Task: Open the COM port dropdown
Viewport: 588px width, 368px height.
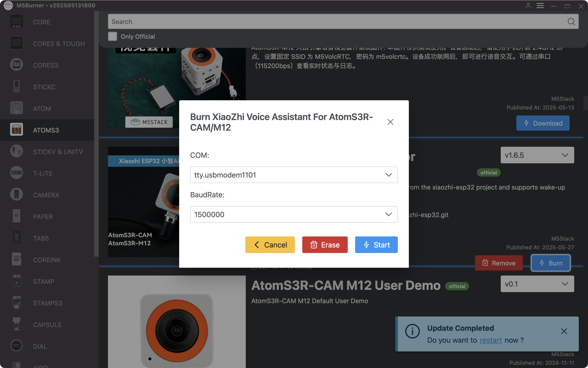Action: tap(294, 175)
